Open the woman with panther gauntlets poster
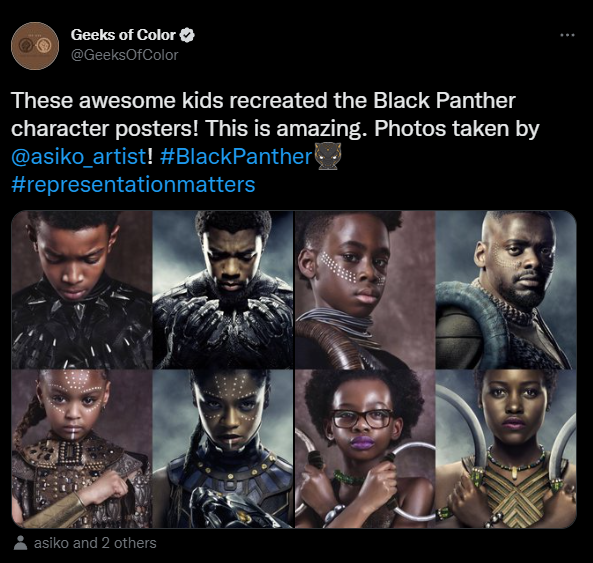This screenshot has width=593, height=563. click(223, 449)
